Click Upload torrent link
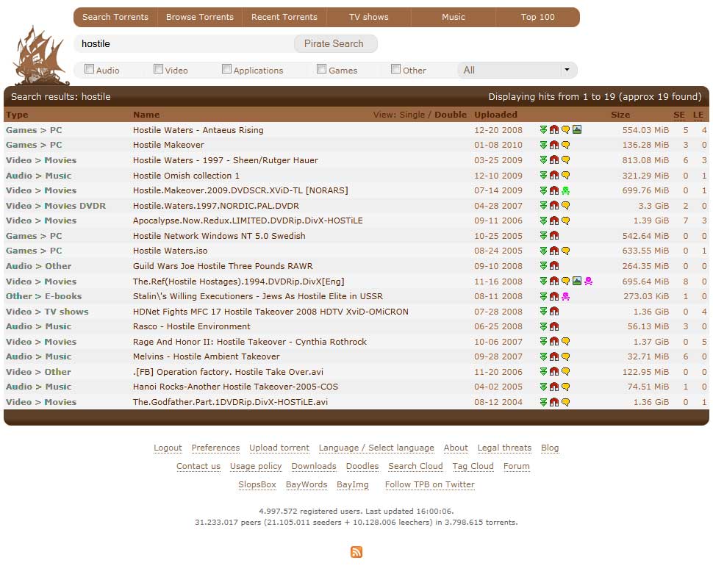Screen dimensions: 713x588 [x=279, y=448]
